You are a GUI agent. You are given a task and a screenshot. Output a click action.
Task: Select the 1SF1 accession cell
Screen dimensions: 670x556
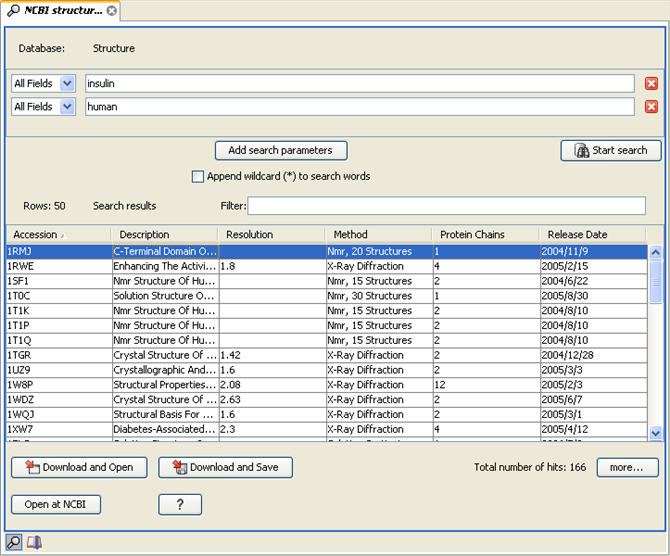click(59, 281)
